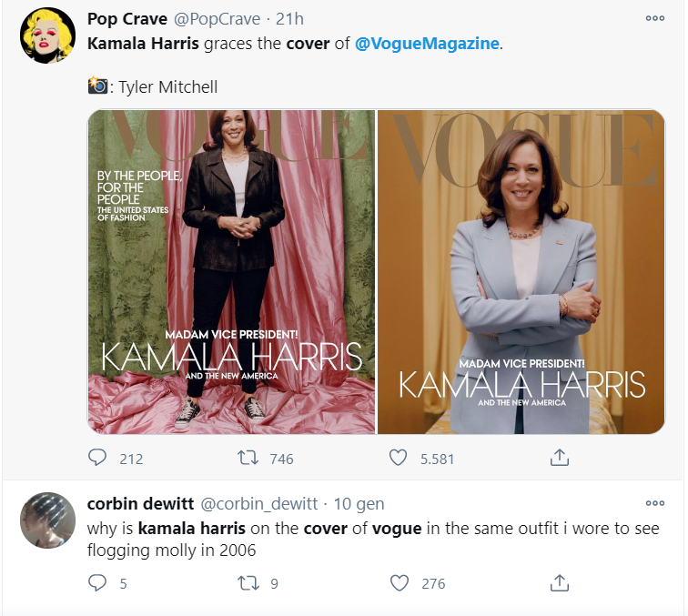Open more options on corbin dewitt's tweet

point(655,502)
